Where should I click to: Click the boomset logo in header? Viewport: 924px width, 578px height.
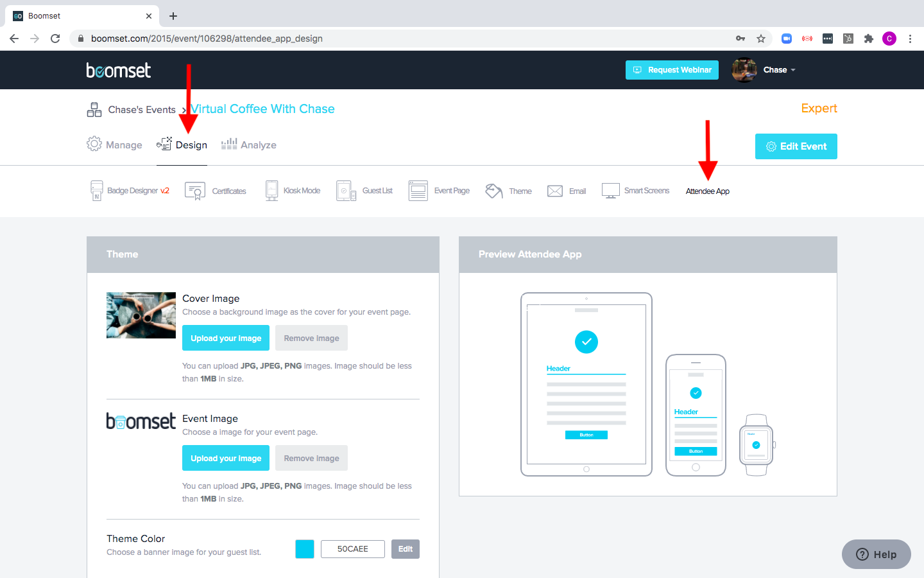point(119,70)
